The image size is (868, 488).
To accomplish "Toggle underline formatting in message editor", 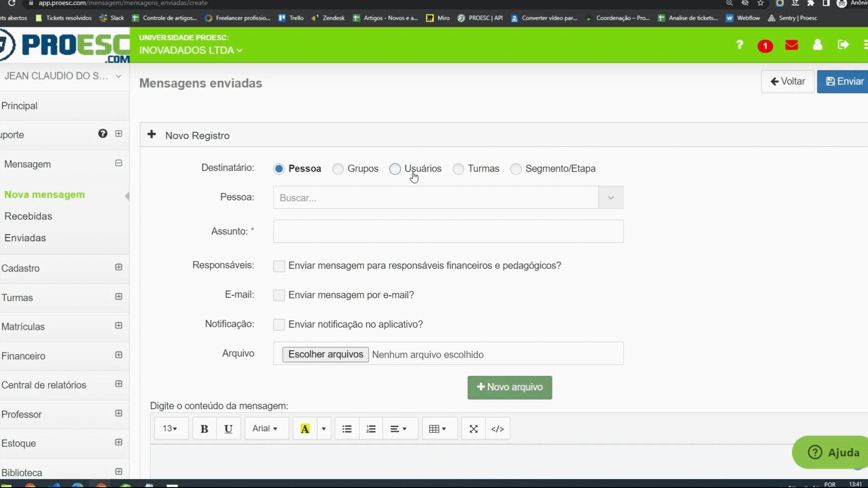I will pos(228,428).
